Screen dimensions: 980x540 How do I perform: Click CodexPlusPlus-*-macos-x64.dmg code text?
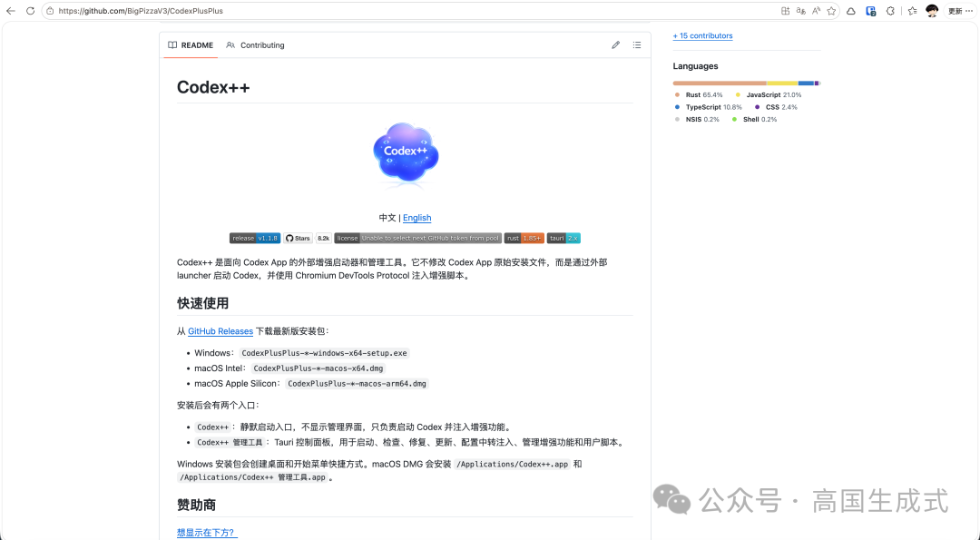[x=318, y=368]
